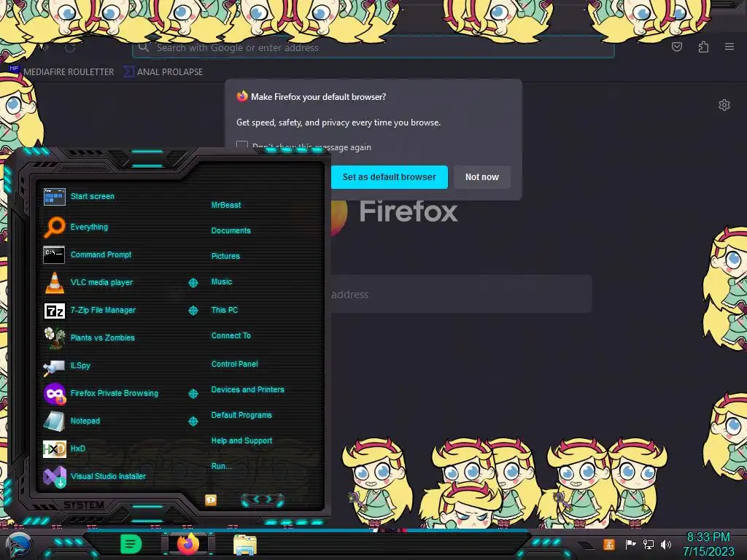Expand Firefox Private Browsing jump list arrow

pos(193,393)
